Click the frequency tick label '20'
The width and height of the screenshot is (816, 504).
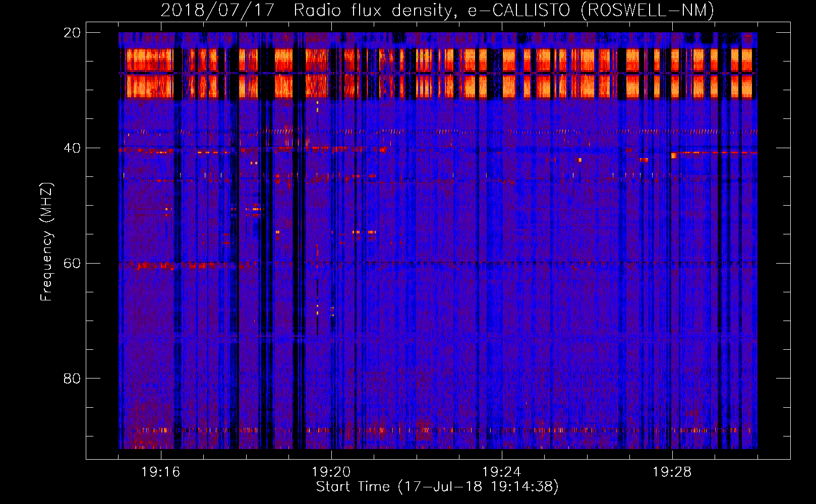click(72, 33)
